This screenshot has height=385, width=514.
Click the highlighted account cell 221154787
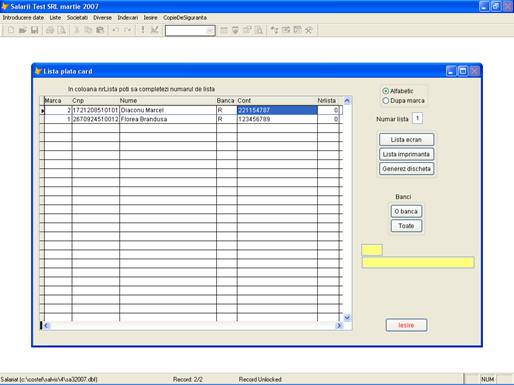(277, 110)
